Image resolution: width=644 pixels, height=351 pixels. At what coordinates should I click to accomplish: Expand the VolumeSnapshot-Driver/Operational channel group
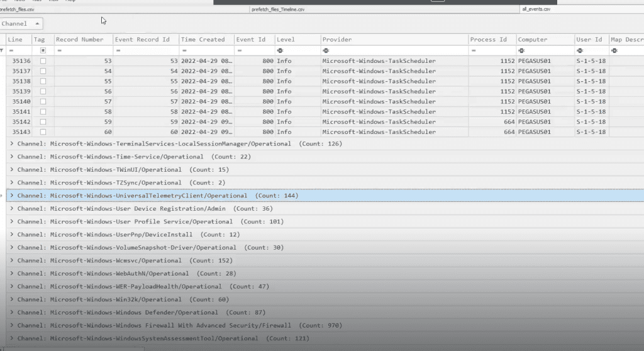[x=11, y=247]
